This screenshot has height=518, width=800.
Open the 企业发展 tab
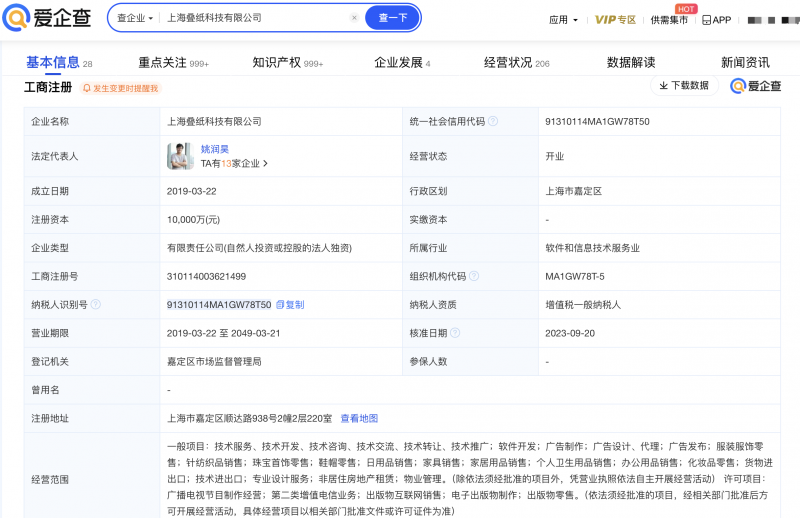coord(403,63)
